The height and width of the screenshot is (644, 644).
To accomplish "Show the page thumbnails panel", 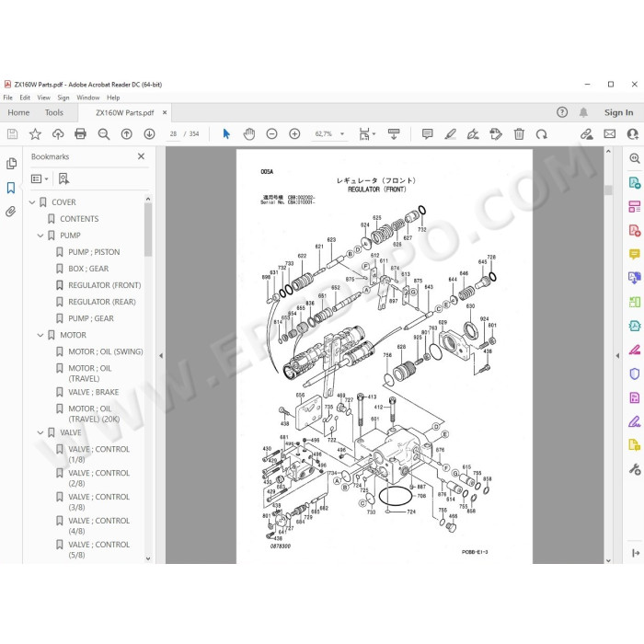I will (11, 164).
